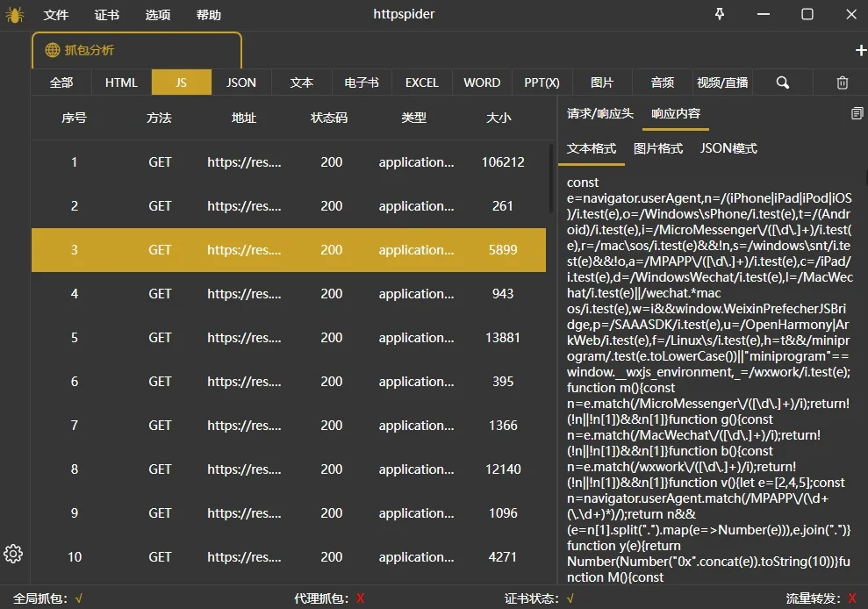This screenshot has height=609, width=868.
Task: Click the globe icon in 抓包分析 tab
Action: [x=53, y=50]
